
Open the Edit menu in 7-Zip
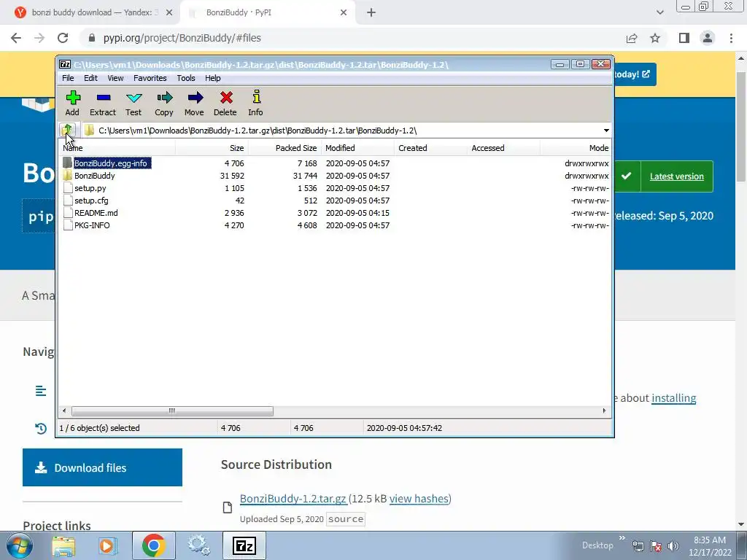90,78
